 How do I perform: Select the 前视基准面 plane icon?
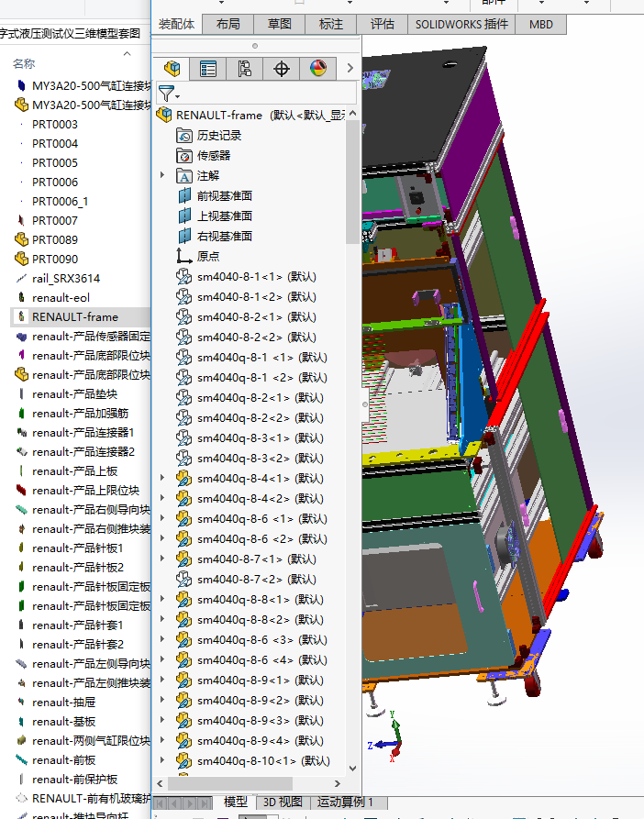183,196
